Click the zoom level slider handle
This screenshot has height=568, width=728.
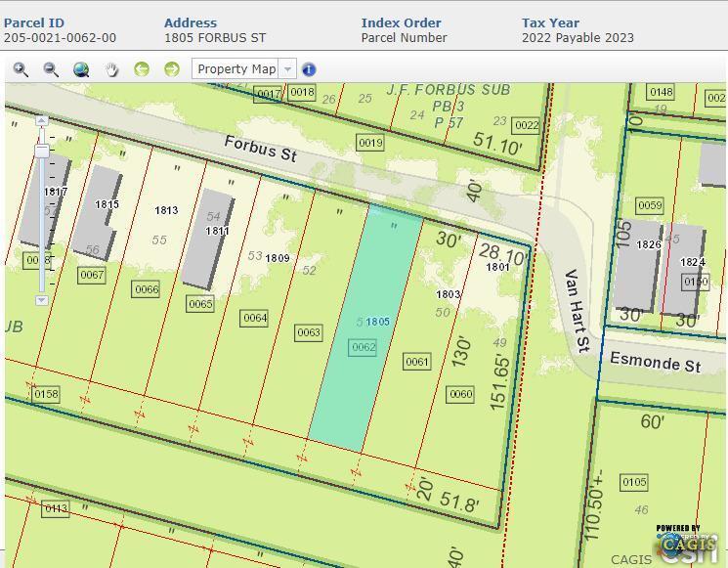42,151
